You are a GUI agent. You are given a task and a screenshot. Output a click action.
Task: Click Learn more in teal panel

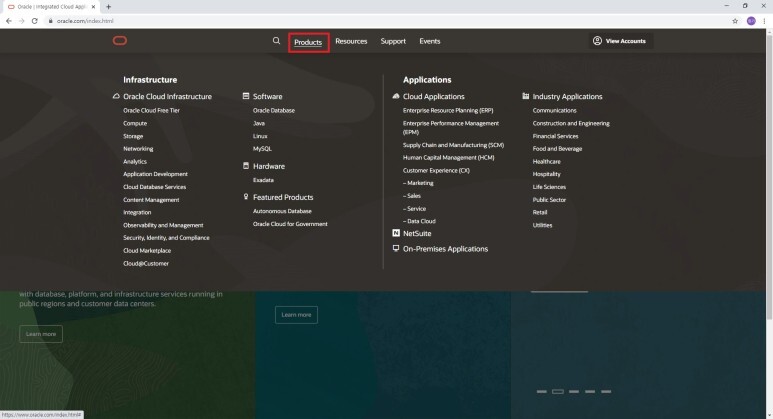tap(296, 314)
